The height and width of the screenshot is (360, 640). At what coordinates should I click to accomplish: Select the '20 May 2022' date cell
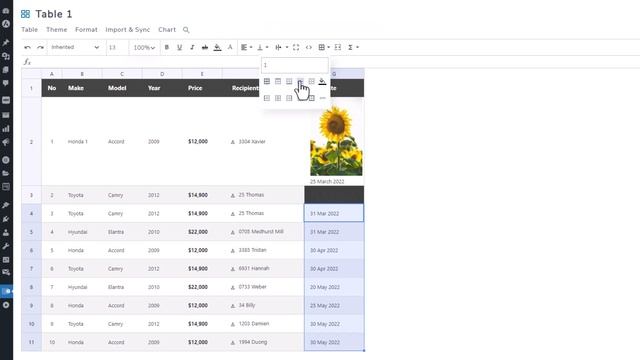point(334,287)
